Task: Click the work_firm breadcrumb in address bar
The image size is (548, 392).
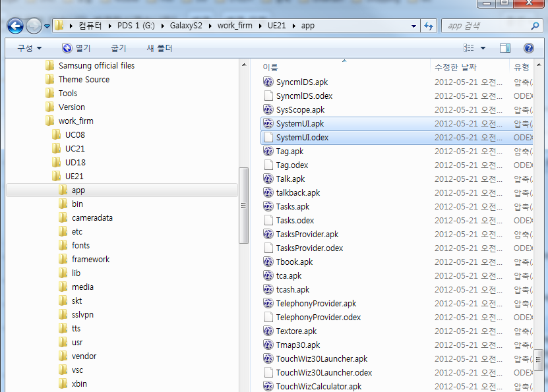Action: click(x=236, y=26)
